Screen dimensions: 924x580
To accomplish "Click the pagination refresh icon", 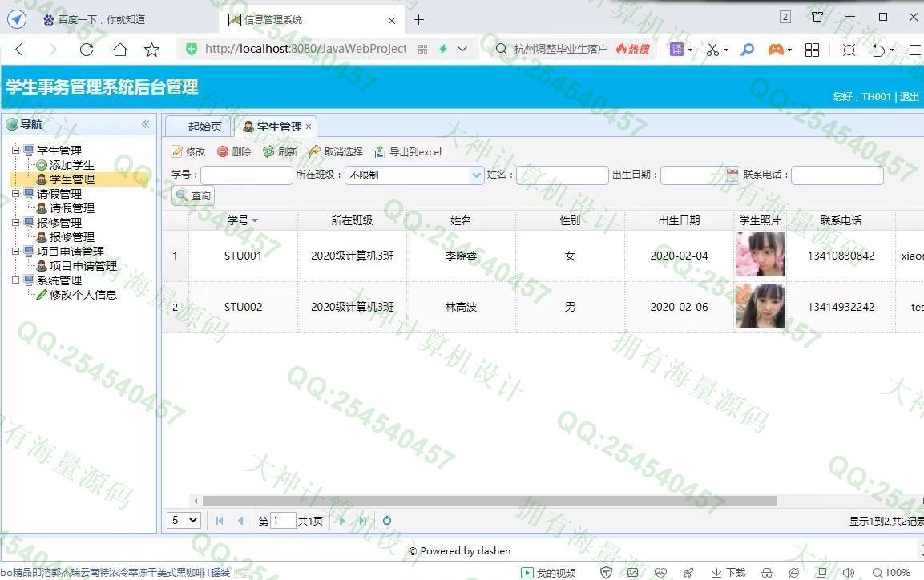I will click(x=386, y=521).
